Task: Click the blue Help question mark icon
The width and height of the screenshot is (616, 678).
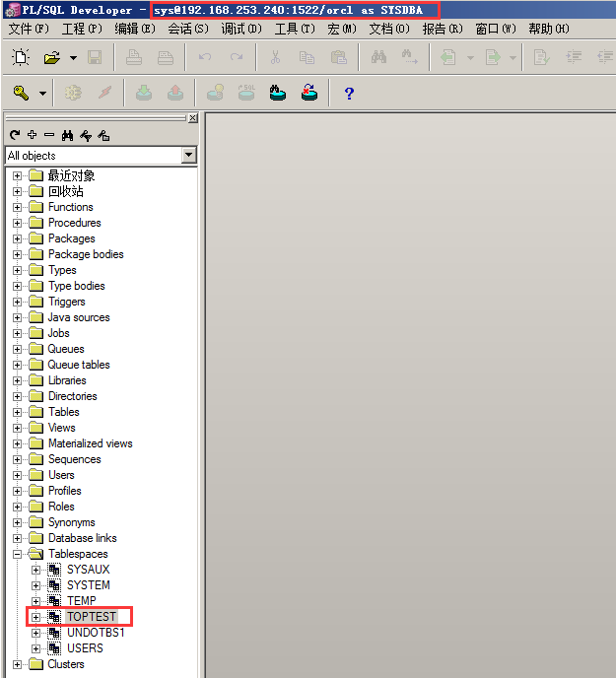Action: [349, 93]
